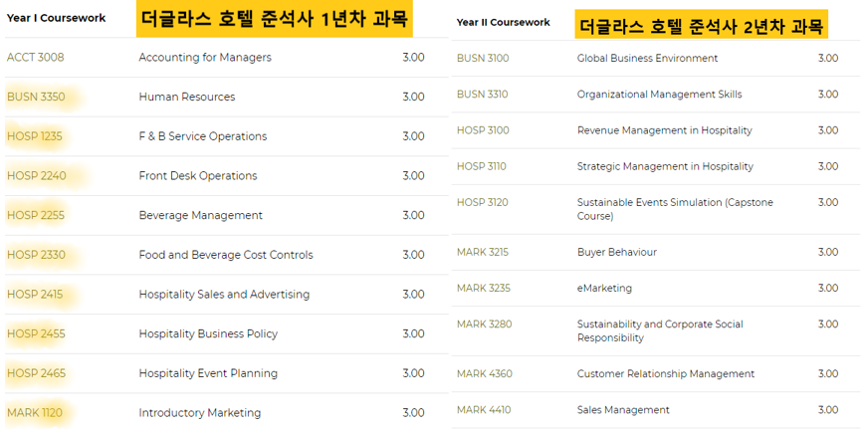Screen dimensions: 868x431
Task: Select Revenue Management in Hospitality text
Action: coord(665,130)
